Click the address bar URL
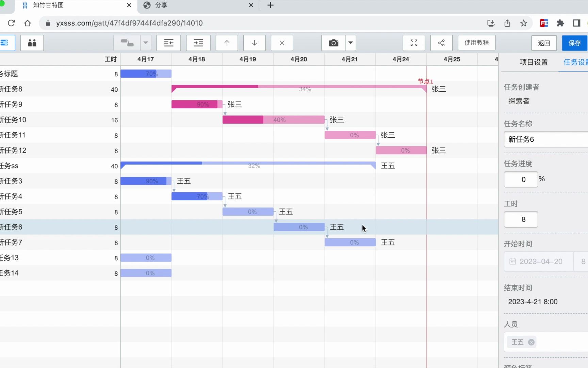This screenshot has width=588, height=368. (129, 23)
